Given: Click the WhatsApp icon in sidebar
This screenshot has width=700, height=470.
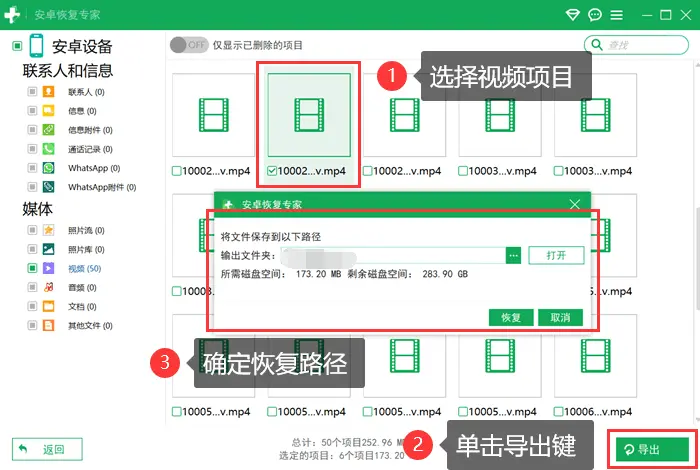Looking at the screenshot, I should point(48,168).
